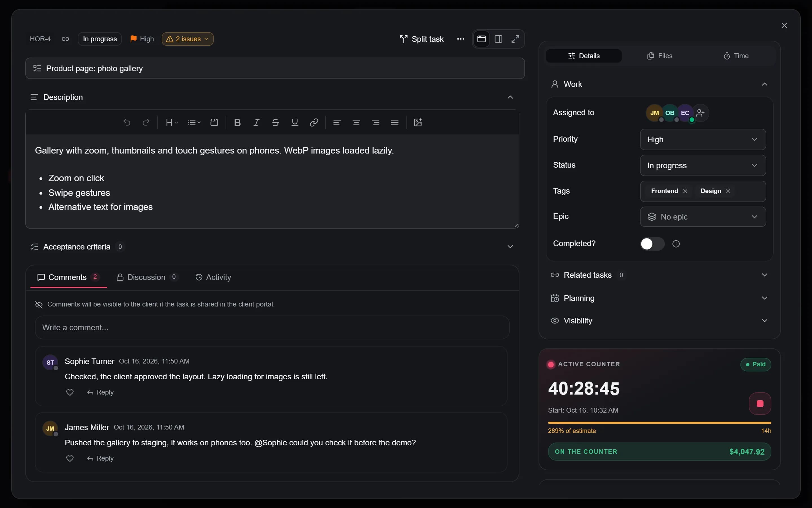This screenshot has height=508, width=812.
Task: Apply underline formatting in description
Action: click(x=295, y=122)
